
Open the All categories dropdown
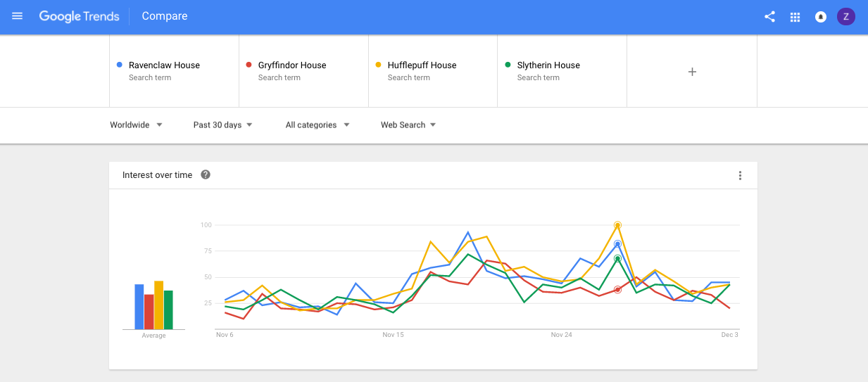pyautogui.click(x=317, y=125)
